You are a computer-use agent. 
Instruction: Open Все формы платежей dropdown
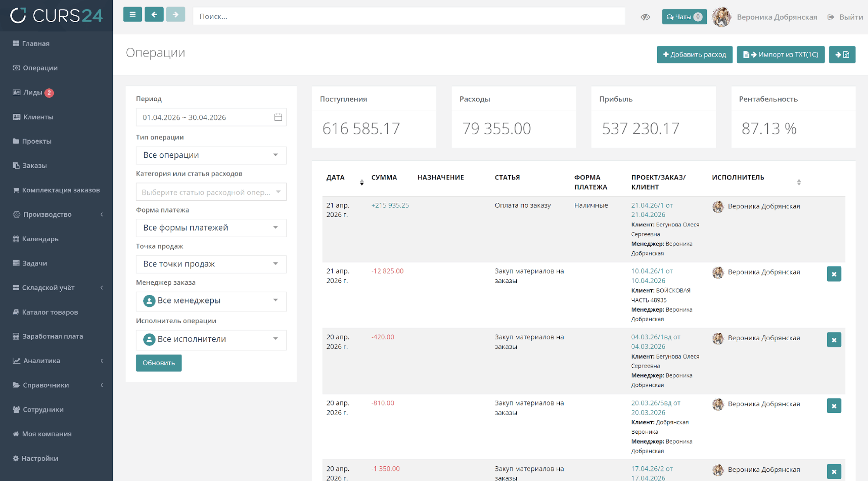click(211, 228)
